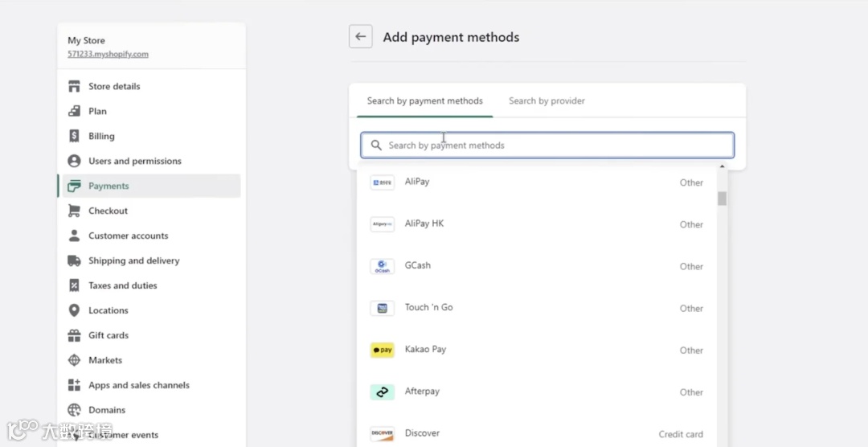Click the GCash logo icon
The image size is (868, 447).
point(382,266)
